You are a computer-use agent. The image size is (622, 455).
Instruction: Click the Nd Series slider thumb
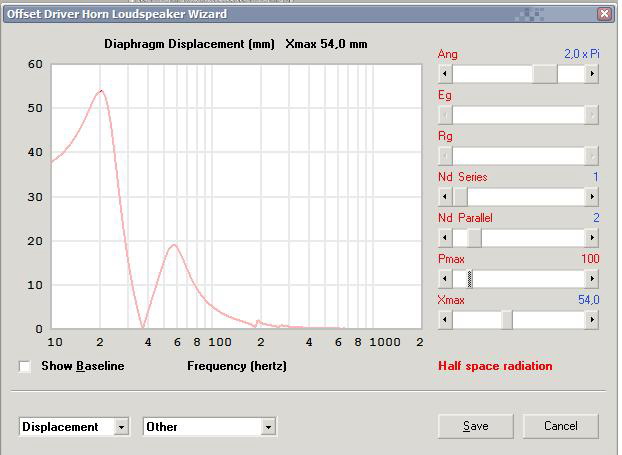point(460,197)
